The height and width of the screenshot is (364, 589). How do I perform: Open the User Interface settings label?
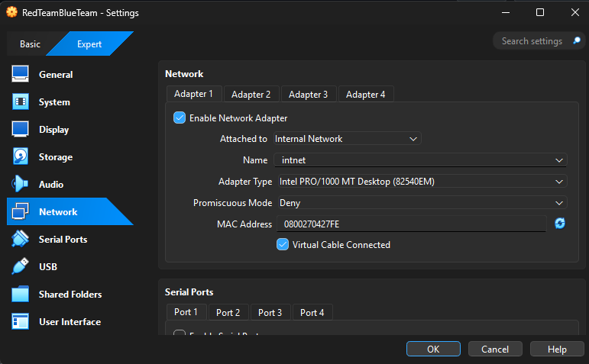tap(70, 321)
